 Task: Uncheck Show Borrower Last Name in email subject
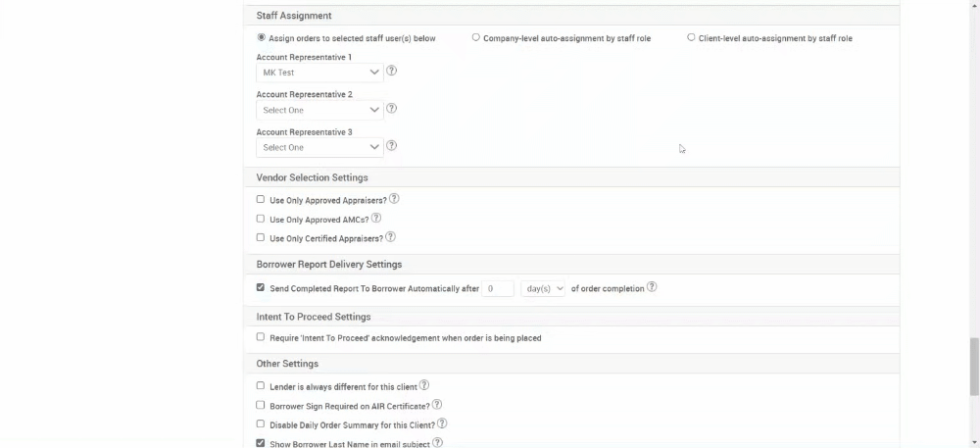(260, 443)
